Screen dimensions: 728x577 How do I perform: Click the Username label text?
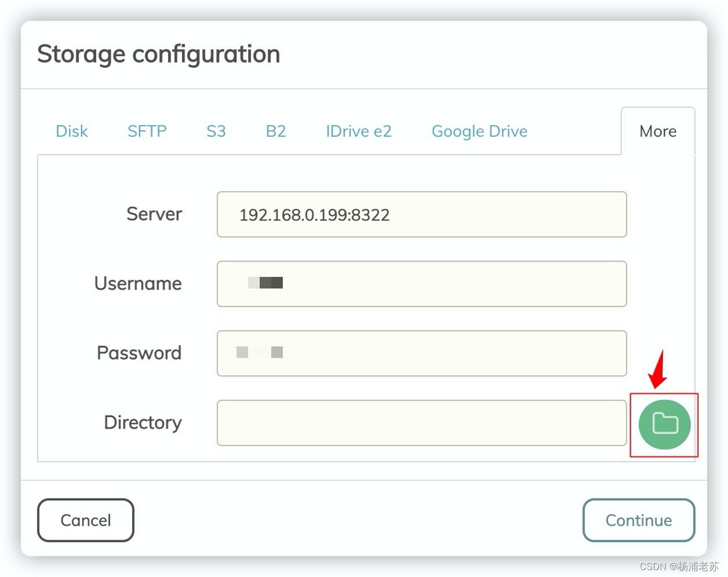[138, 284]
